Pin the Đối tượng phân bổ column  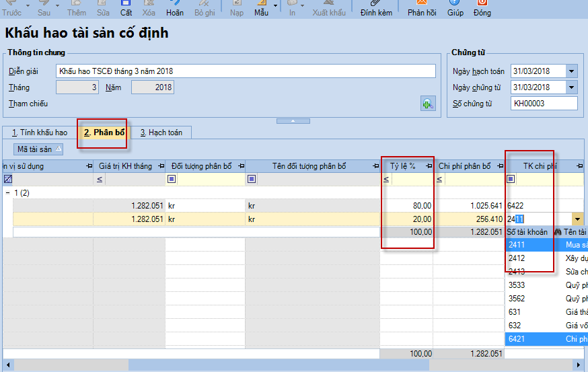[241, 166]
